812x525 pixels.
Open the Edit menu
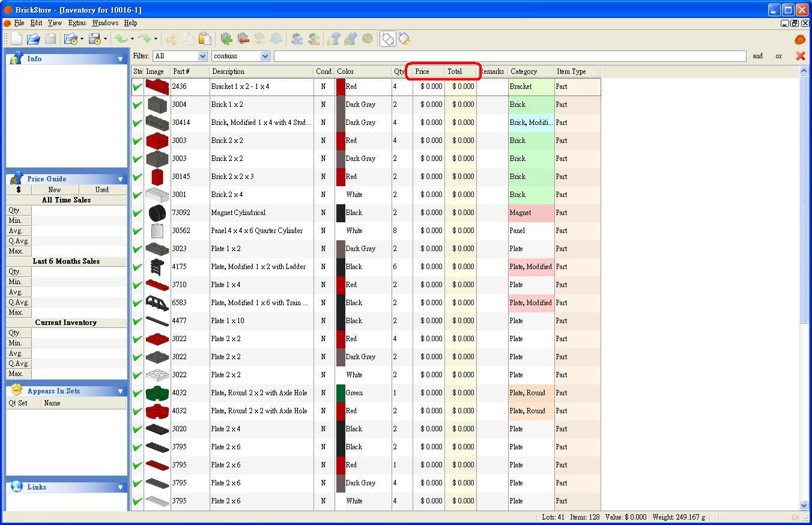pyautogui.click(x=36, y=23)
